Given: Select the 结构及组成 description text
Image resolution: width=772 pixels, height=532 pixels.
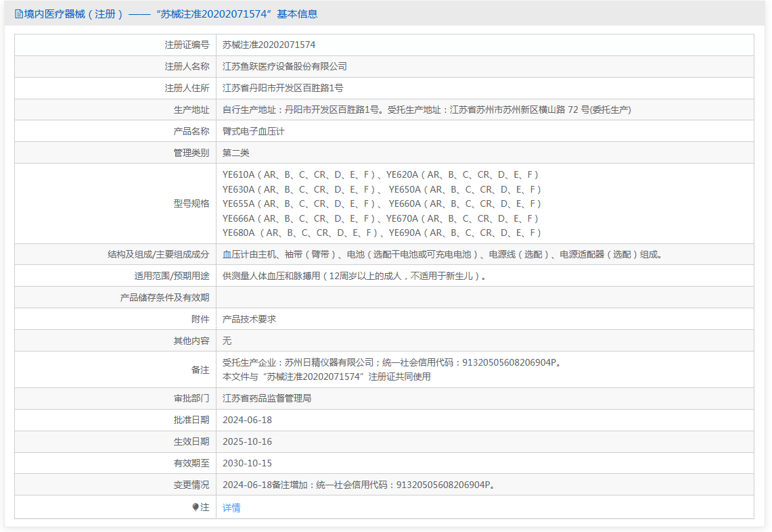Looking at the screenshot, I should point(443,254).
